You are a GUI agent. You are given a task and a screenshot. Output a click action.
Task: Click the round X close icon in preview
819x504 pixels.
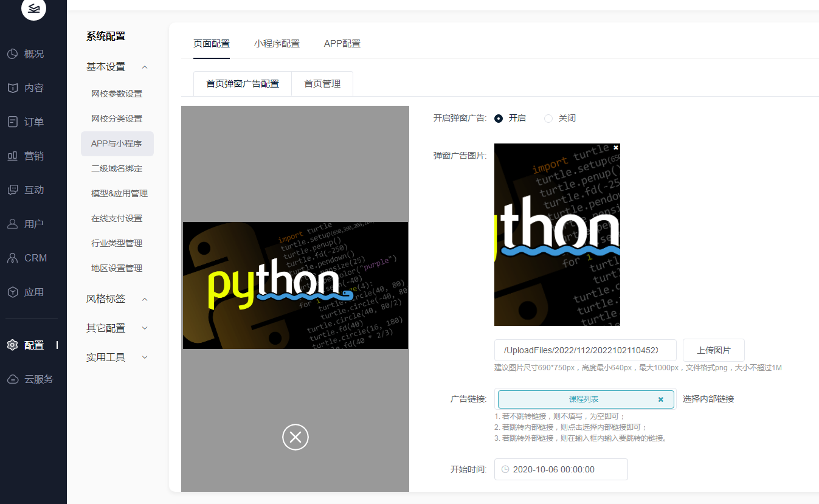click(x=295, y=437)
